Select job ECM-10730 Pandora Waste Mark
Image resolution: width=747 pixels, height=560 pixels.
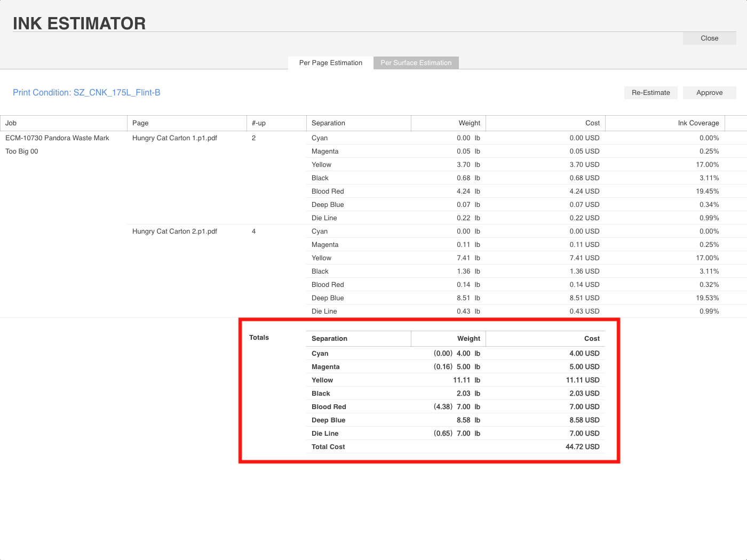[57, 138]
